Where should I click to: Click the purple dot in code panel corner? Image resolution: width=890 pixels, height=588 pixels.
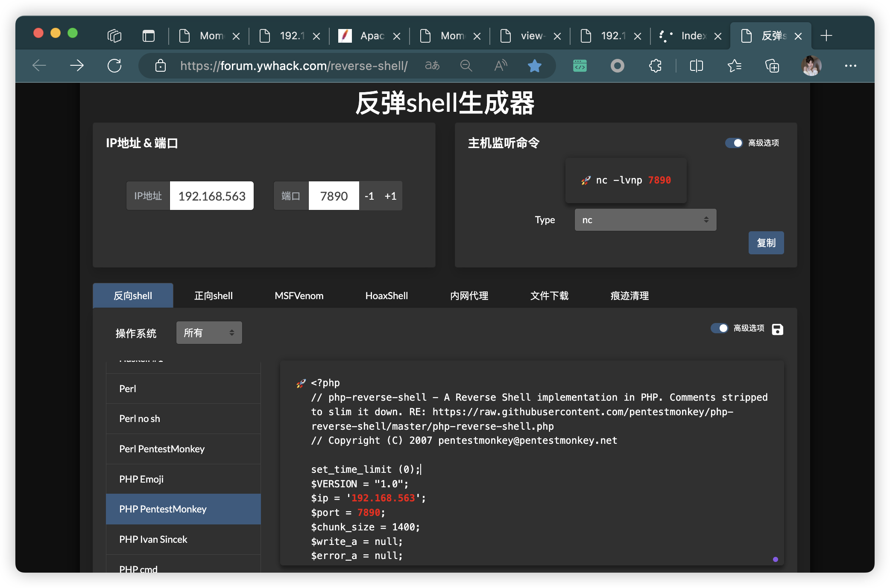pos(776,559)
